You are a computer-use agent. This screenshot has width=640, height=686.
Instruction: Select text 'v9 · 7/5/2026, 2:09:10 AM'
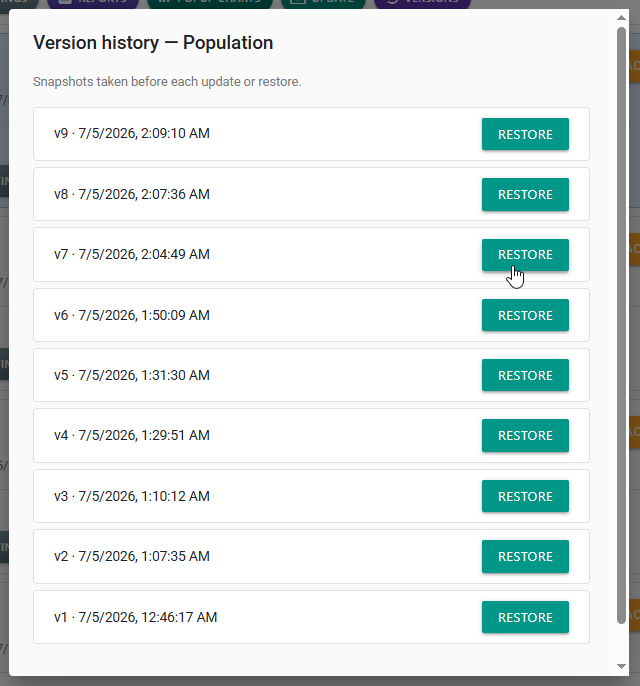pyautogui.click(x=132, y=133)
